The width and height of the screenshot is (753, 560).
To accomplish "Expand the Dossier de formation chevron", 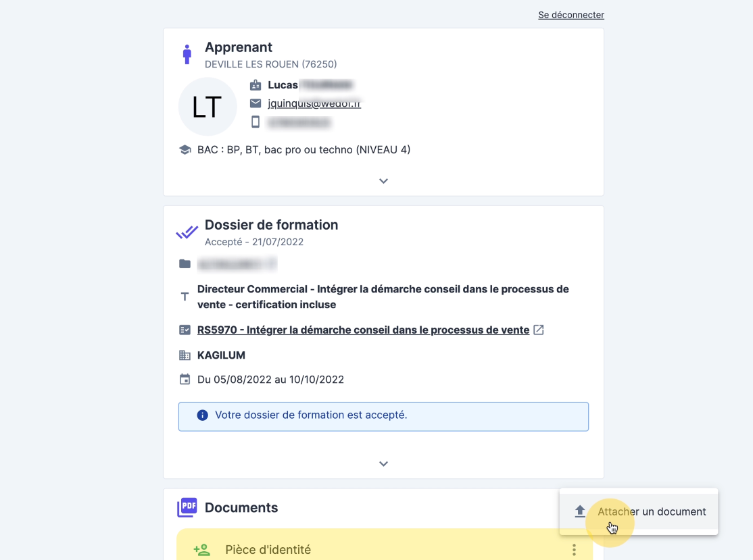I will [383, 464].
